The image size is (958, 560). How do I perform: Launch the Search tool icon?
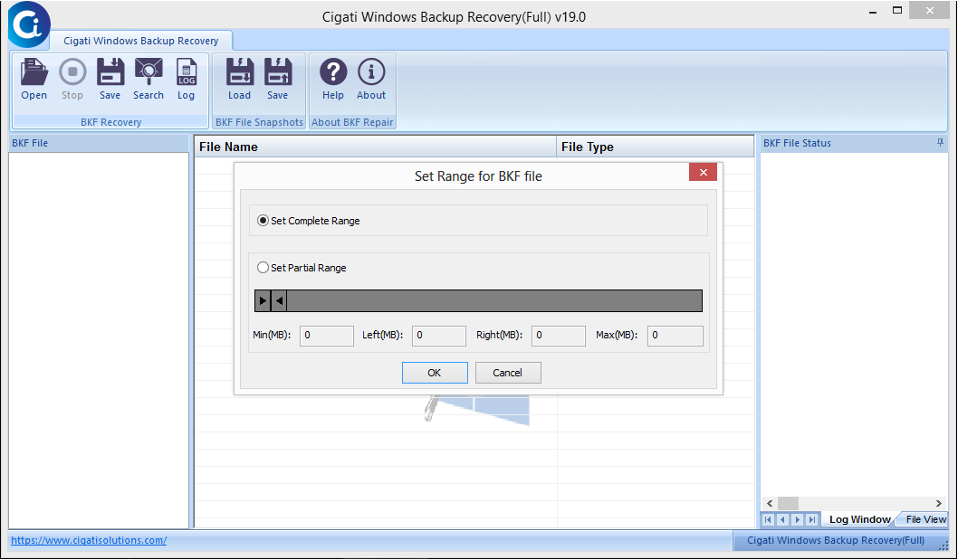pyautogui.click(x=148, y=80)
